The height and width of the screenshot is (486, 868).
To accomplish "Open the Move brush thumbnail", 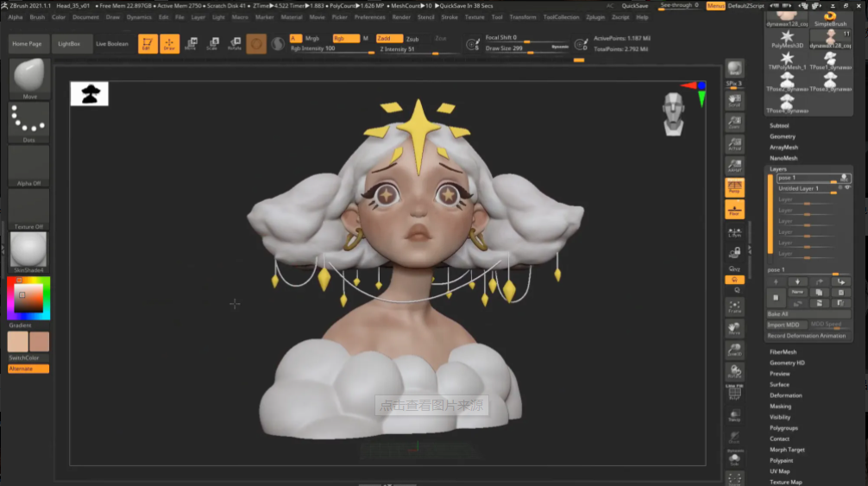I will (28, 79).
